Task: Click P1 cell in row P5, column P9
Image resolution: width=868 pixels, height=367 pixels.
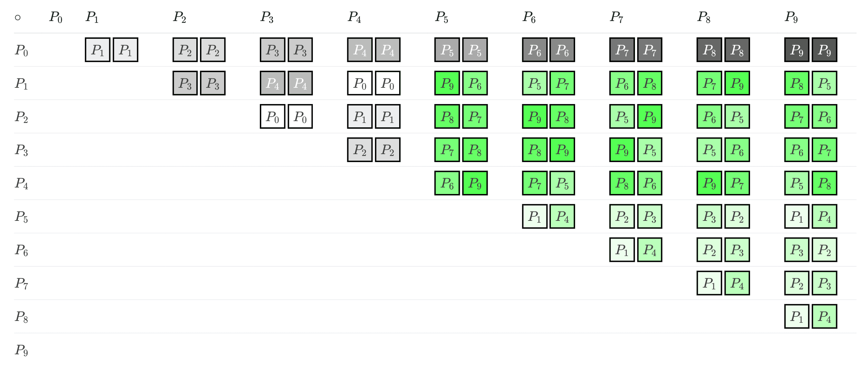Action: tap(797, 217)
